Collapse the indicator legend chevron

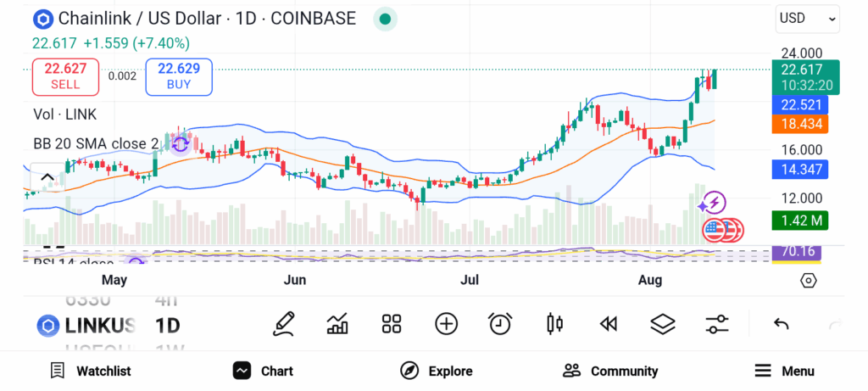click(x=47, y=177)
